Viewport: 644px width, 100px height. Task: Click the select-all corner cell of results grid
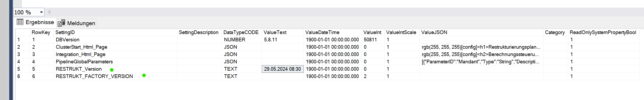pos(23,32)
